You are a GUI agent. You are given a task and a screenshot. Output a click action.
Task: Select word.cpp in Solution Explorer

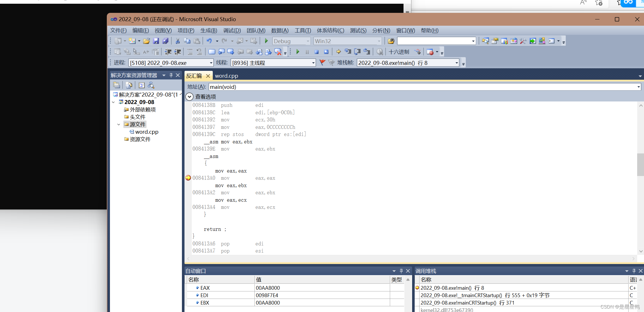click(147, 132)
